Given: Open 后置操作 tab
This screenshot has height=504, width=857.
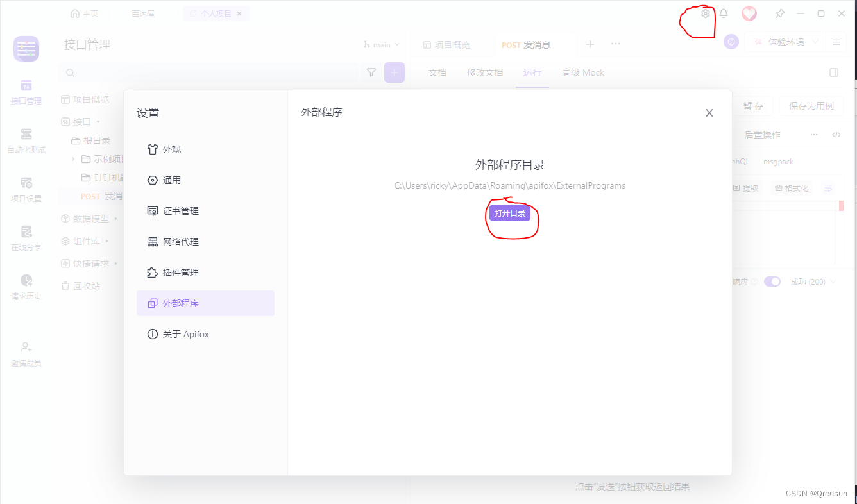Looking at the screenshot, I should click(763, 135).
